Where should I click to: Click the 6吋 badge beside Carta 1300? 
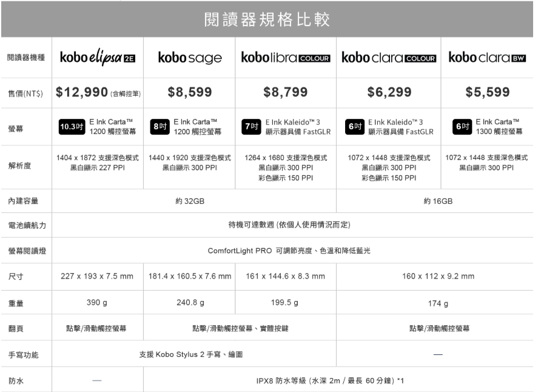pyautogui.click(x=462, y=127)
